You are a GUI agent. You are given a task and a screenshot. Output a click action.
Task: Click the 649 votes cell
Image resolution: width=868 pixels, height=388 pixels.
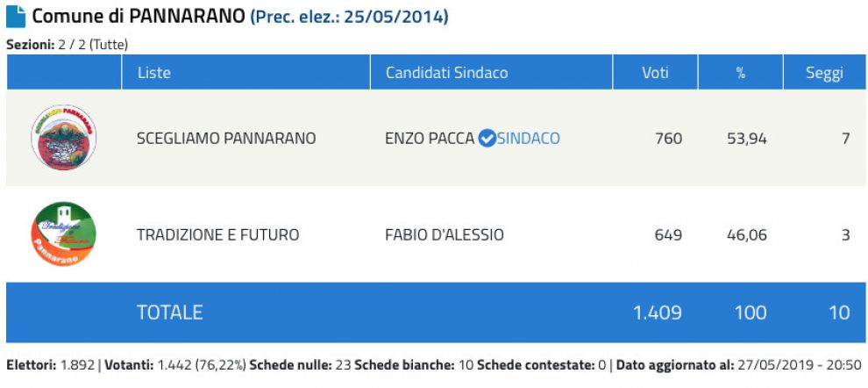pos(668,235)
